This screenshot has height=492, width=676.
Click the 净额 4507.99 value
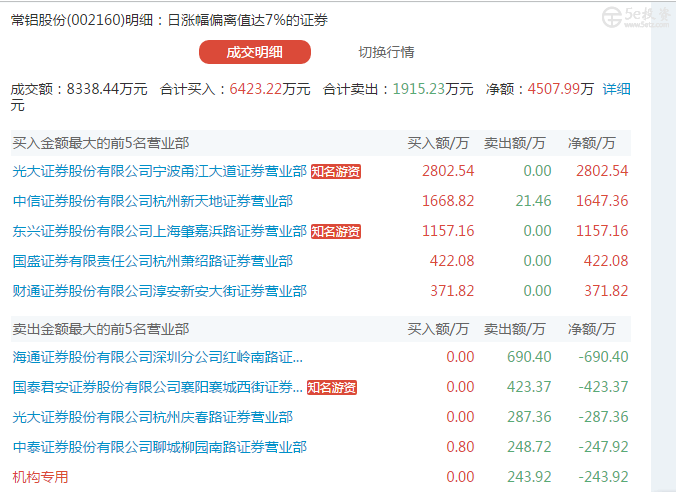[x=554, y=89]
